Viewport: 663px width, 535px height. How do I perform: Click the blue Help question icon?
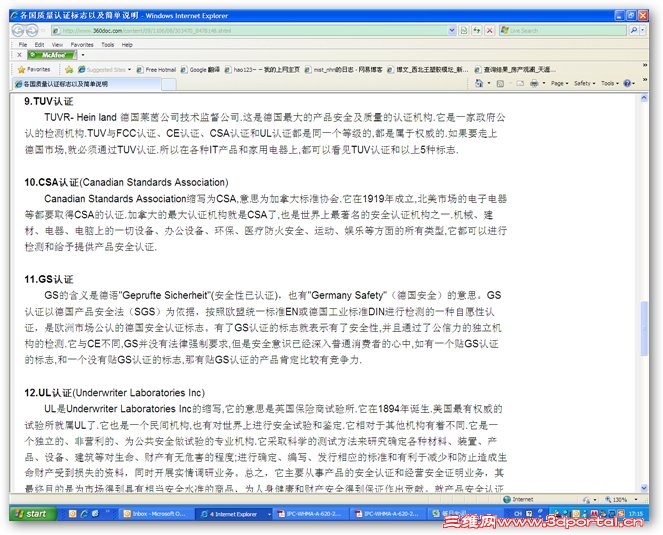628,83
